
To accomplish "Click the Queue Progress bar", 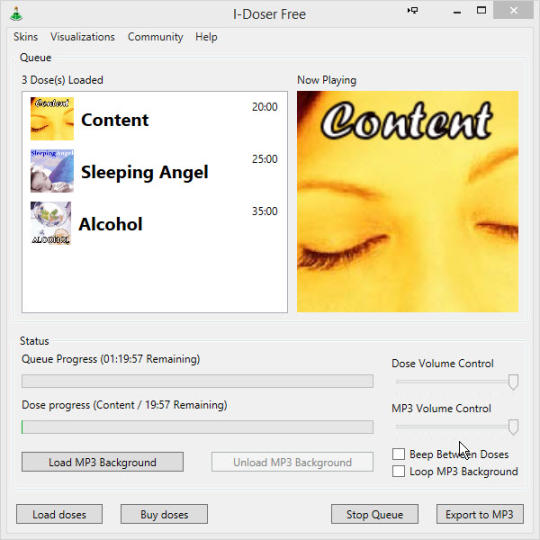I will click(197, 381).
